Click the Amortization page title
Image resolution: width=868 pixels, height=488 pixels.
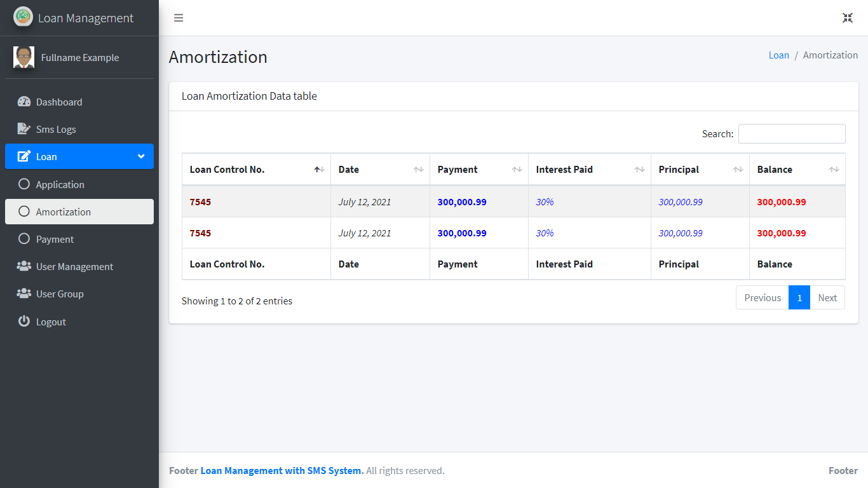pyautogui.click(x=218, y=57)
